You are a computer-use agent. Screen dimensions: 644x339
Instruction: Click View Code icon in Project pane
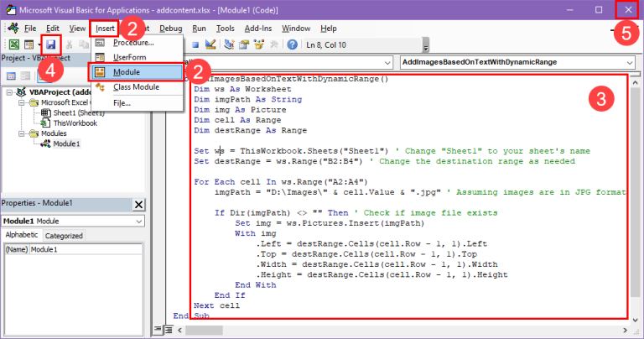pyautogui.click(x=11, y=76)
